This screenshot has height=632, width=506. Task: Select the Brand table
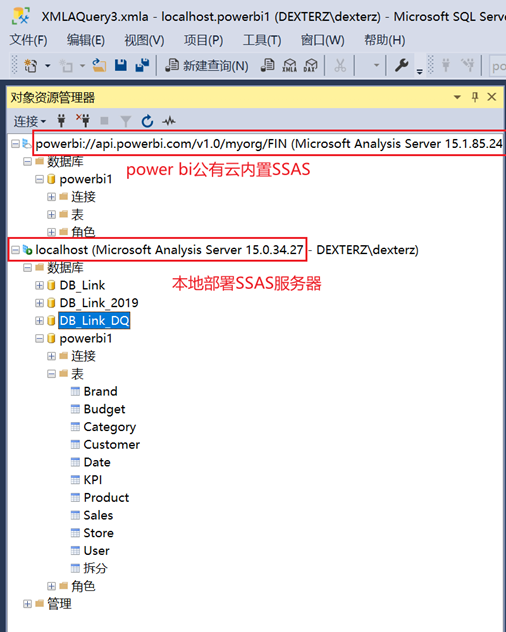(x=100, y=391)
